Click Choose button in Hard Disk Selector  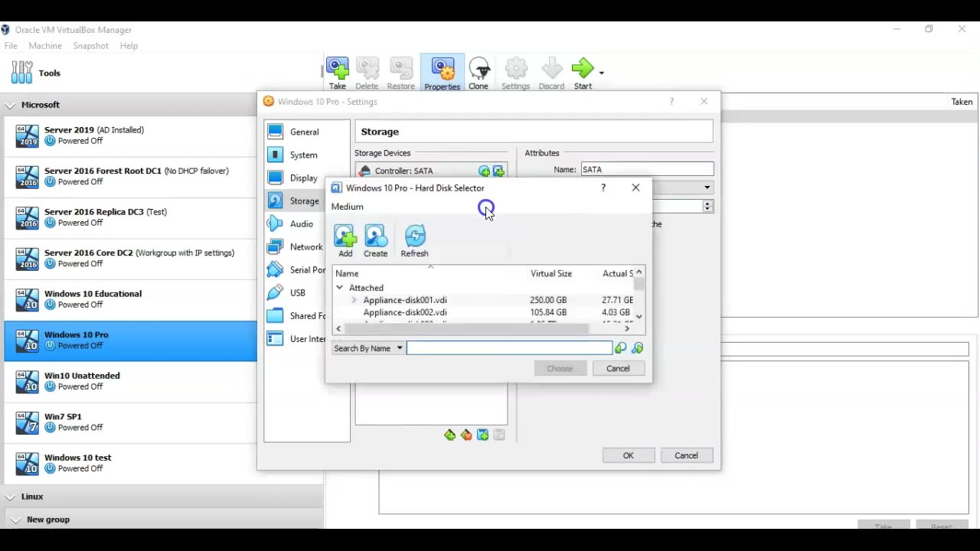[560, 368]
